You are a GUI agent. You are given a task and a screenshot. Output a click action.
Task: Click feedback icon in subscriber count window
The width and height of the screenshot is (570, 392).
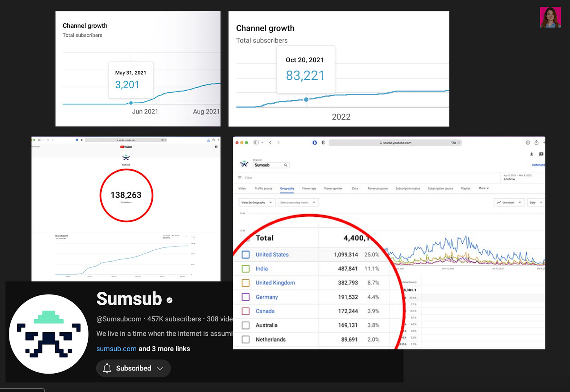pyautogui.click(x=216, y=147)
